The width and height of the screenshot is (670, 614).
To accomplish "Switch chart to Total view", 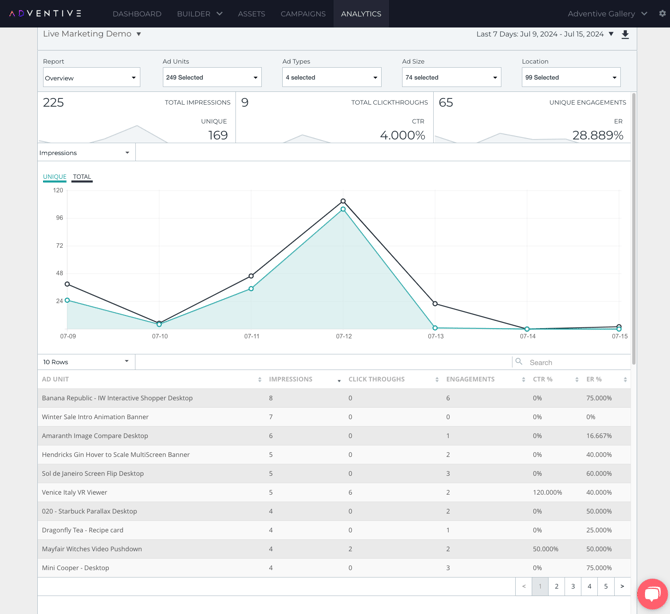I will (x=82, y=177).
